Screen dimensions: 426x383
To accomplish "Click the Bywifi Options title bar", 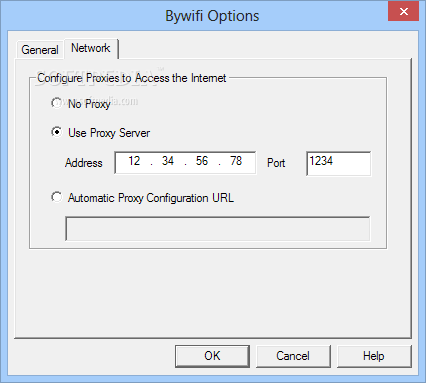I will 212,16.
